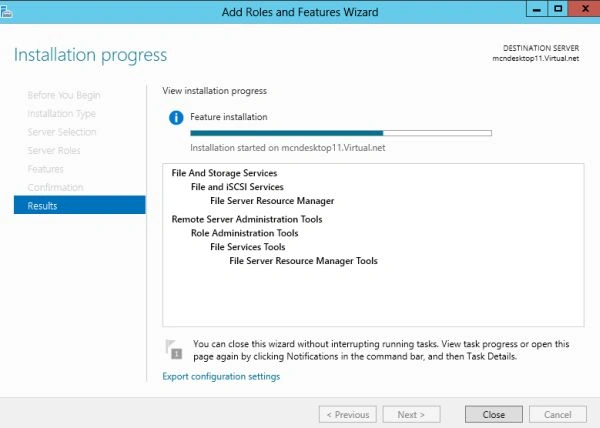
Task: Click the blue Feature installation info icon
Action: coord(176,117)
